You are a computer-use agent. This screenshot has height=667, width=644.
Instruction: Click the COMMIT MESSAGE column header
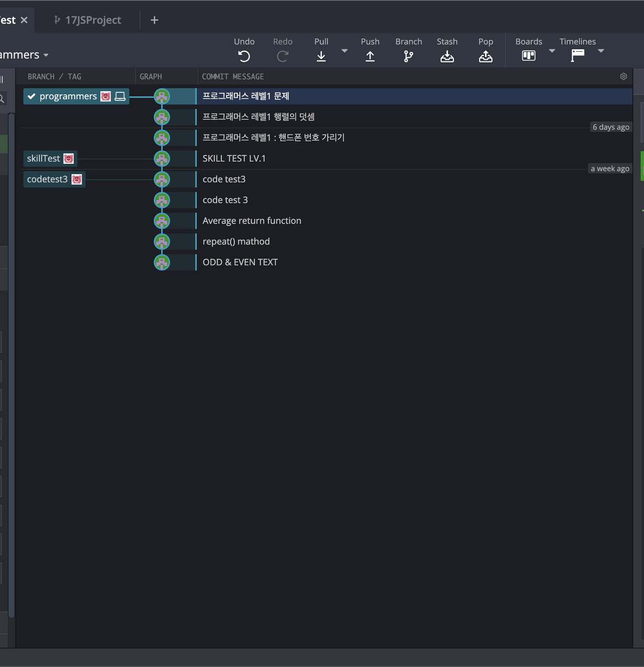point(233,76)
